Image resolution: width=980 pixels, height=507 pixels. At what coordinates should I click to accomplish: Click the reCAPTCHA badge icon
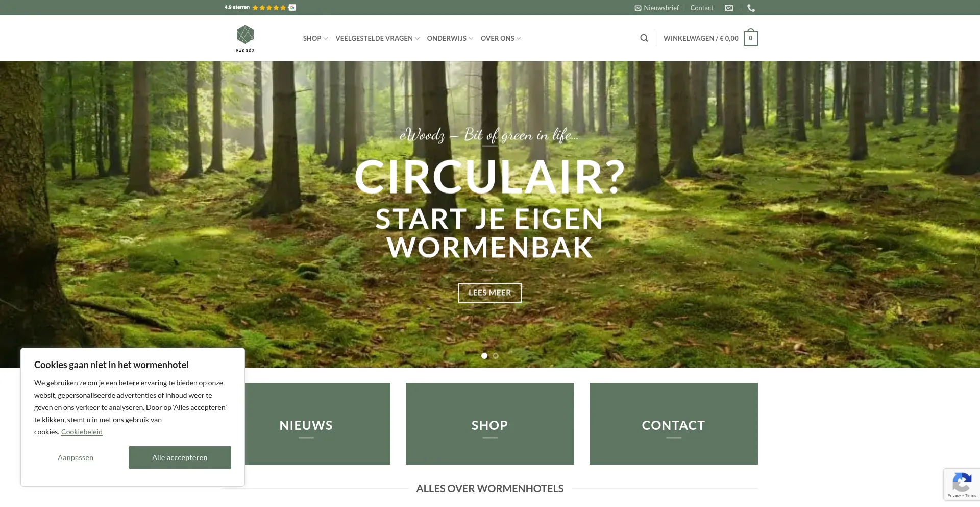pos(962,484)
